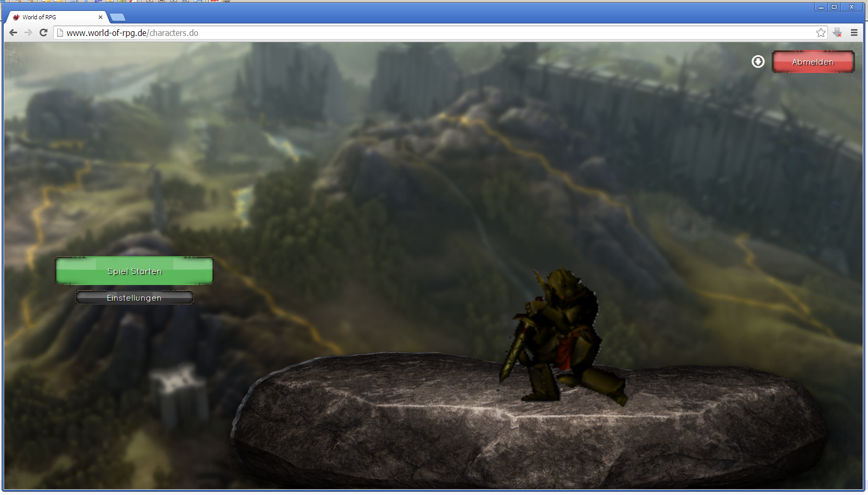Click the browser forward arrow
Screen dimensions: 868x495
pyautogui.click(x=29, y=33)
